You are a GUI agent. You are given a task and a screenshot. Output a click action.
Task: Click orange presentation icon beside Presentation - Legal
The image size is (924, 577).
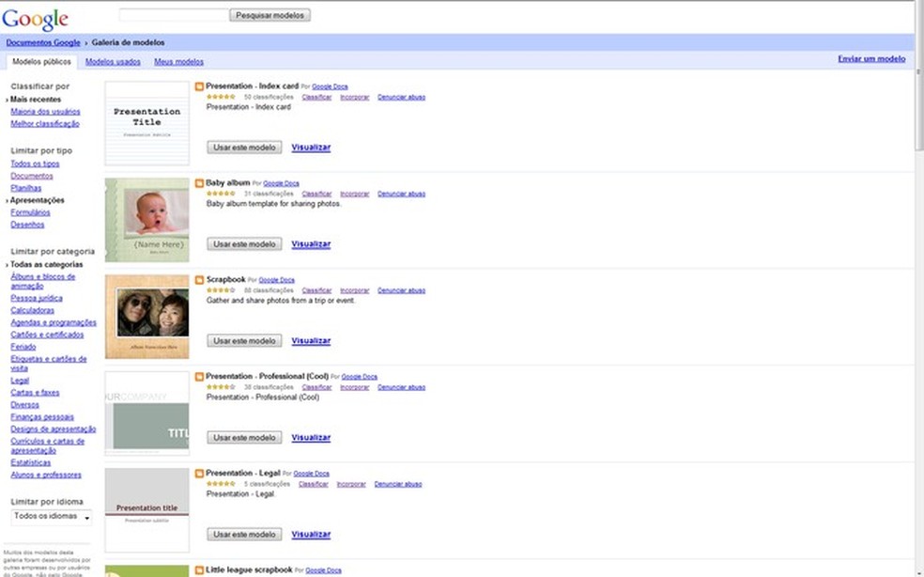coord(199,474)
